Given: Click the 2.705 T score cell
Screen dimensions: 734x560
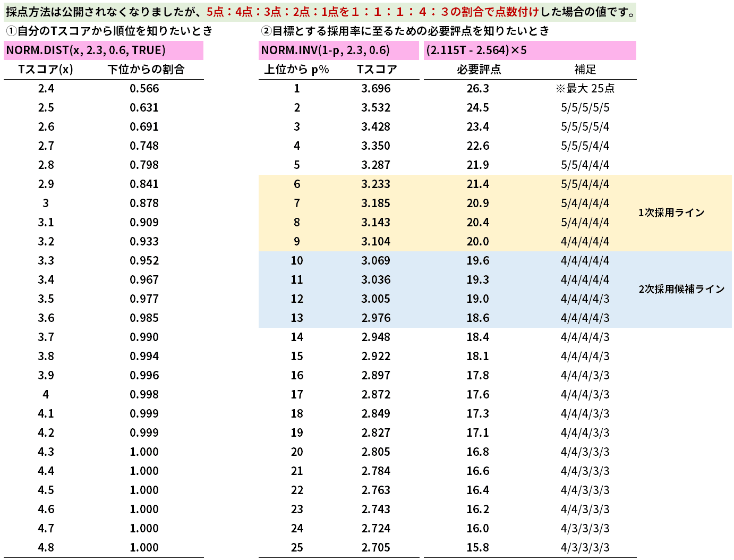Looking at the screenshot, I should (375, 548).
